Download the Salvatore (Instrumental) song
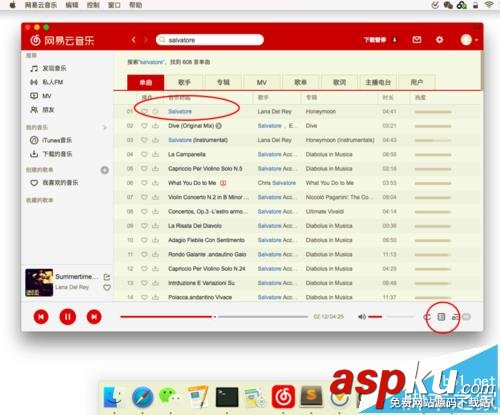500x415 pixels. [155, 140]
